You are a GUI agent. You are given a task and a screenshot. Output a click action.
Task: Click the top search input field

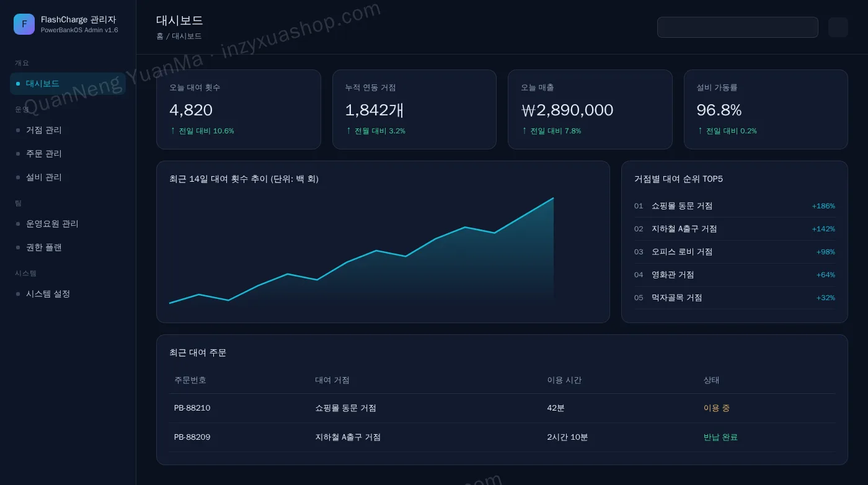coord(737,27)
